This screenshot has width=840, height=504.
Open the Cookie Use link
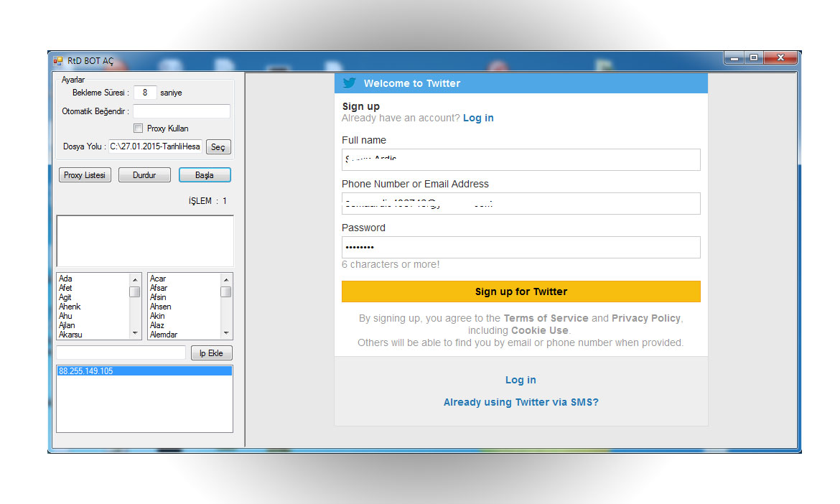tap(539, 330)
